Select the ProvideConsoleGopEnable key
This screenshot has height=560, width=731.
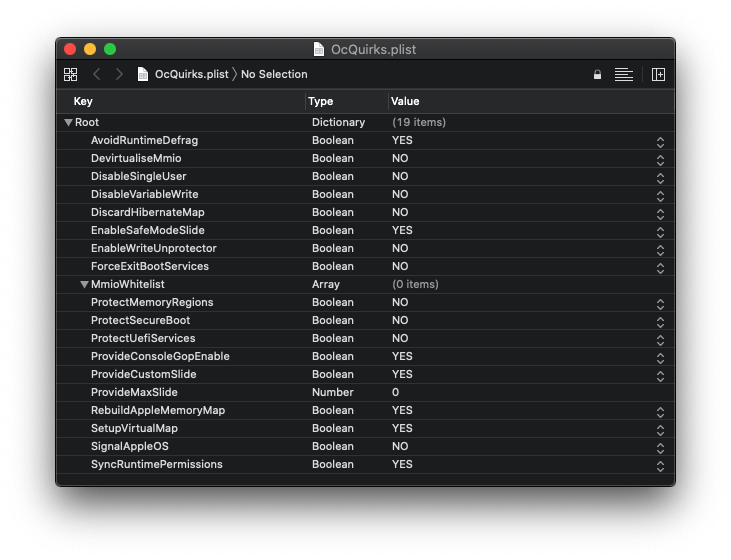pos(160,356)
